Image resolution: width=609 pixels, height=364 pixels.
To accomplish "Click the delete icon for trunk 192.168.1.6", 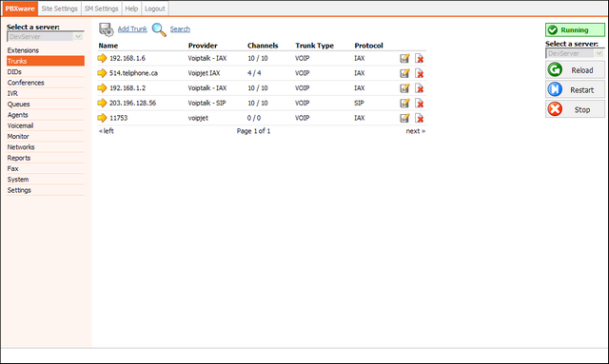I will click(x=419, y=58).
